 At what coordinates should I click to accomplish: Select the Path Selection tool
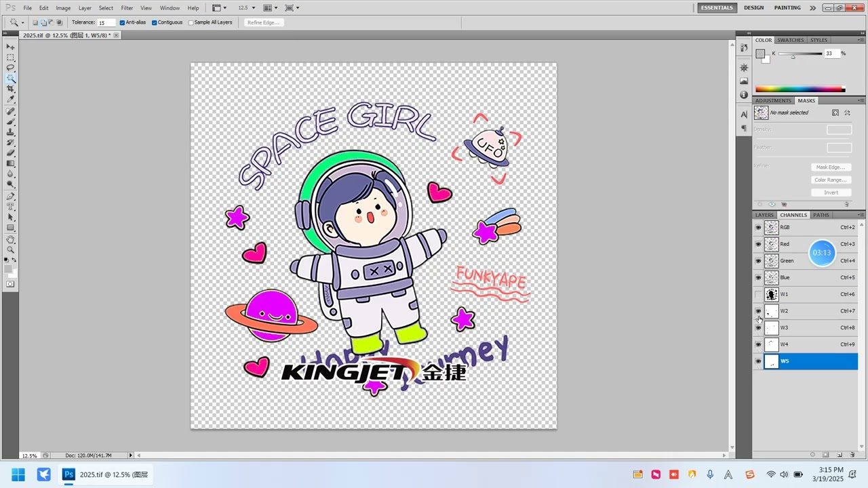(x=10, y=218)
